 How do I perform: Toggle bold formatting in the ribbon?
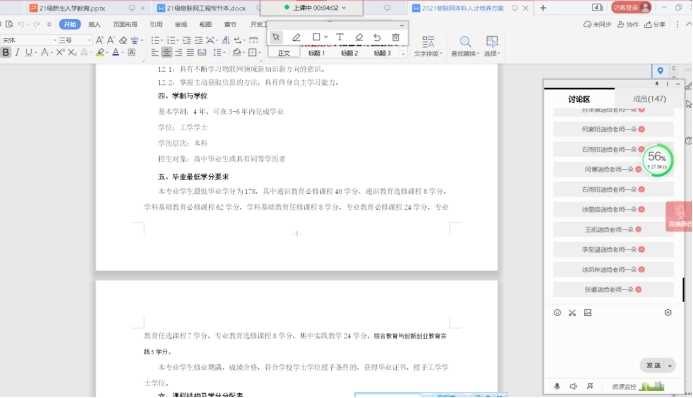point(6,53)
